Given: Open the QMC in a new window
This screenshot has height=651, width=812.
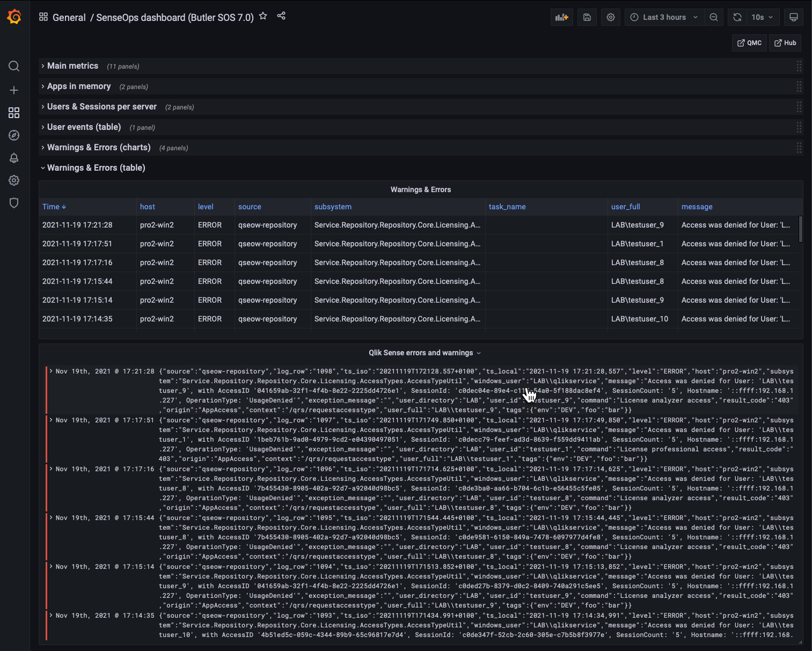Looking at the screenshot, I should [x=749, y=42].
